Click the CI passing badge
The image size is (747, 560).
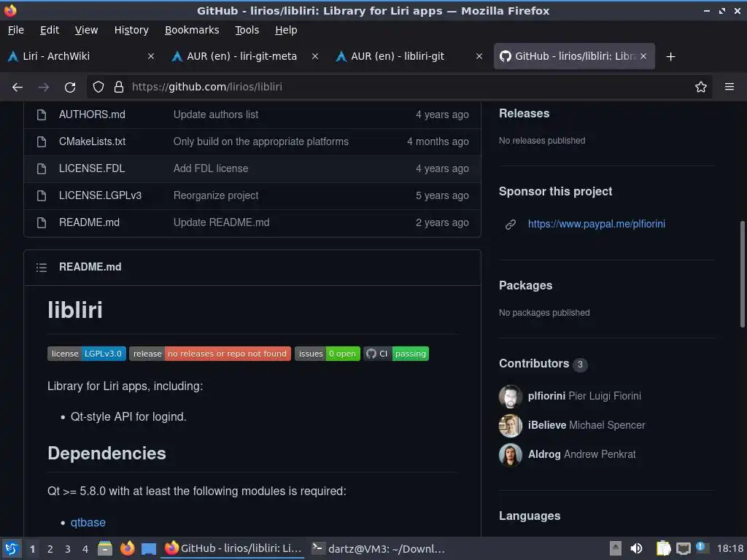[396, 354]
